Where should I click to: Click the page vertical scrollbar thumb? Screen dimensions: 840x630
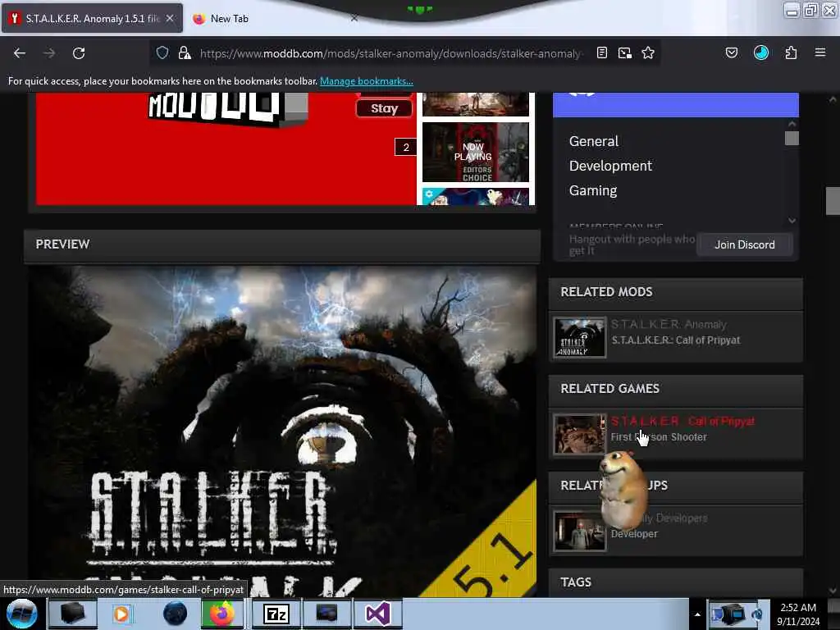(x=833, y=200)
